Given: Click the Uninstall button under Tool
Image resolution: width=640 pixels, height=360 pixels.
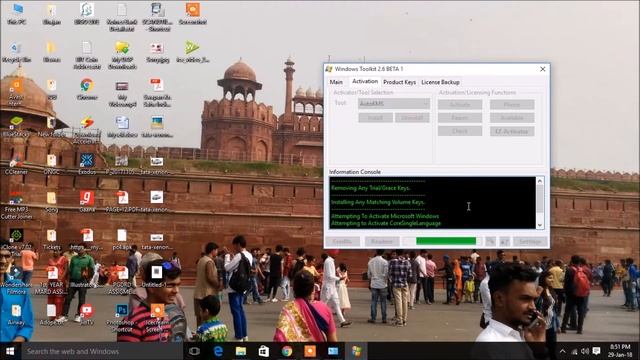Looking at the screenshot, I should [x=412, y=118].
